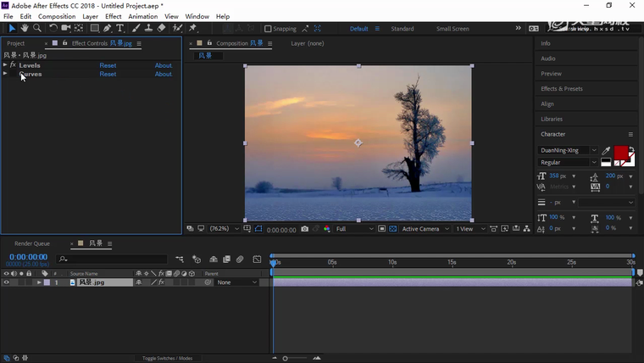Screen dimensions: 644x363
Task: Enable the Snapping checkbox
Action: coord(269,29)
